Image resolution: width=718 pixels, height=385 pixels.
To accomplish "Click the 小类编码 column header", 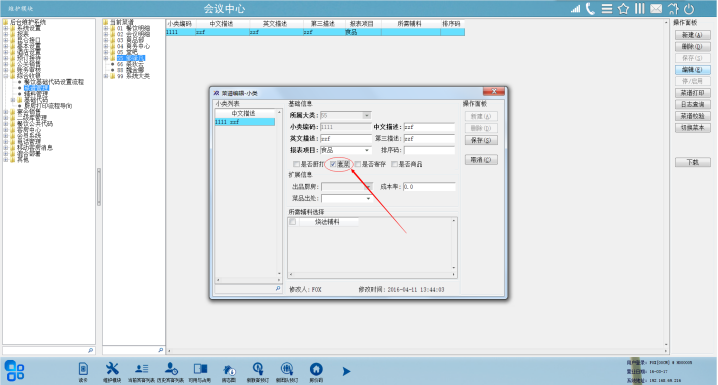I will 180,24.
